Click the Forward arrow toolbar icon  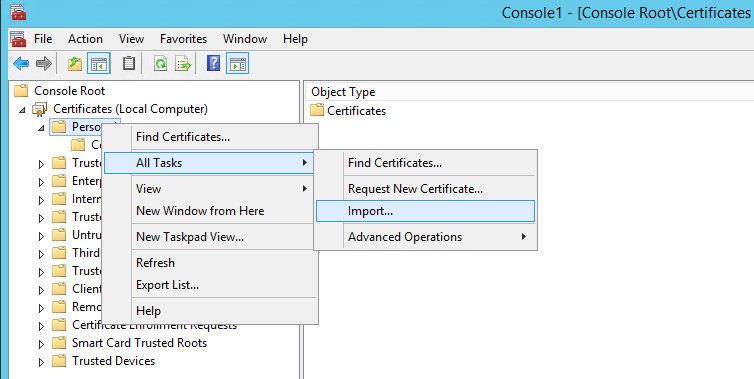(43, 63)
